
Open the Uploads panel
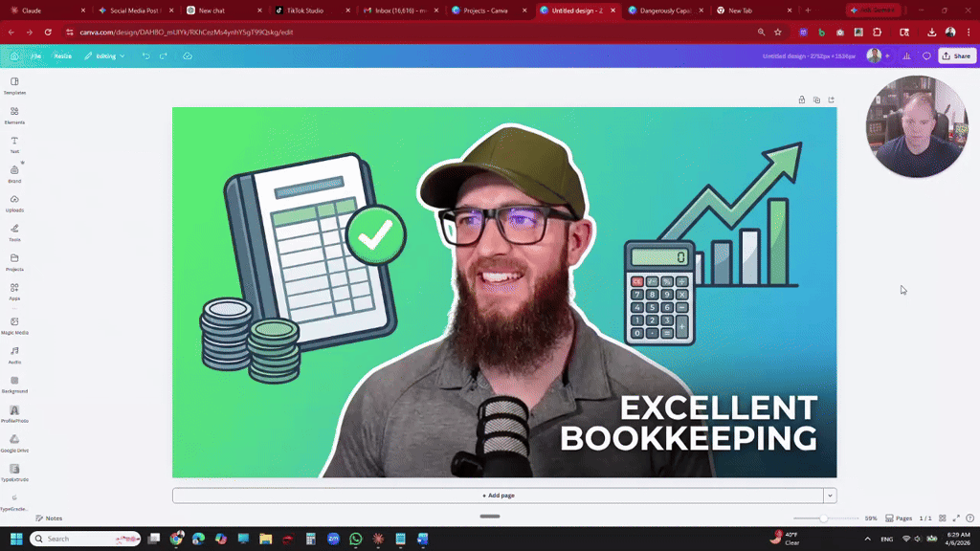[14, 204]
